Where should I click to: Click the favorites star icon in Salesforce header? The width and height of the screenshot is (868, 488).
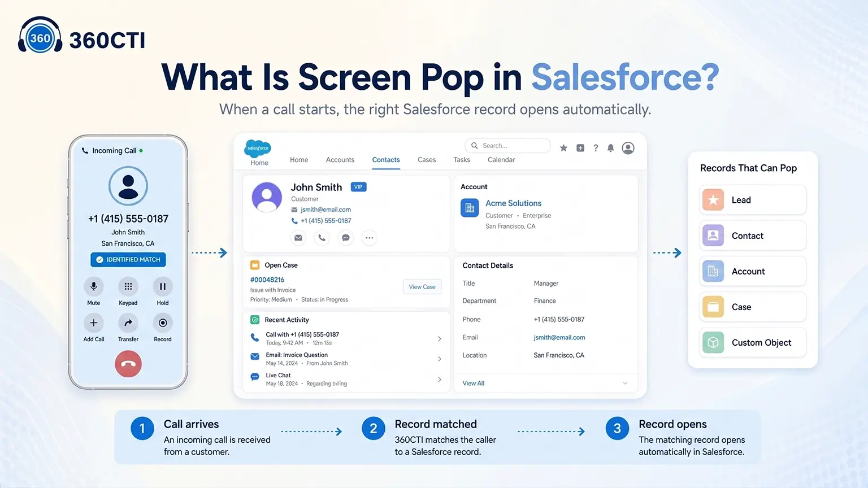[563, 148]
